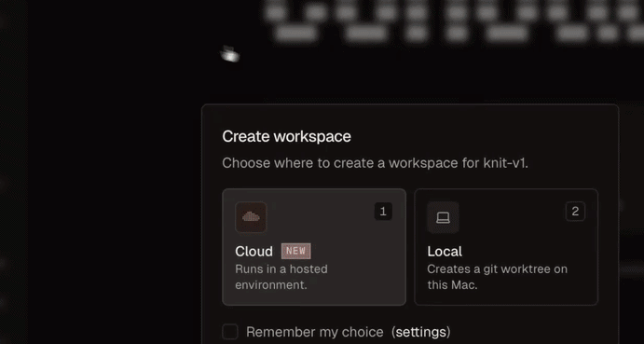Click 'Creates a git worktree on this Mac.' text
Screen dimensions: 644x344
point(497,277)
